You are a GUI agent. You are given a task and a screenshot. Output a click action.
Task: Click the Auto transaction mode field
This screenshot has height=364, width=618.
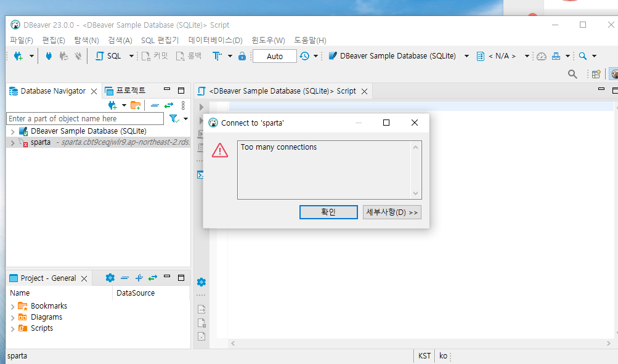pyautogui.click(x=275, y=56)
